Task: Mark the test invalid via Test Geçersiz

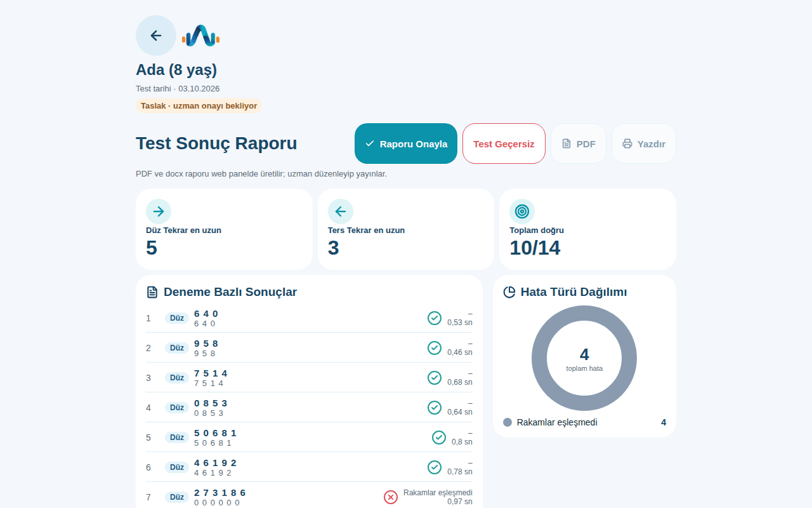Action: pos(504,144)
